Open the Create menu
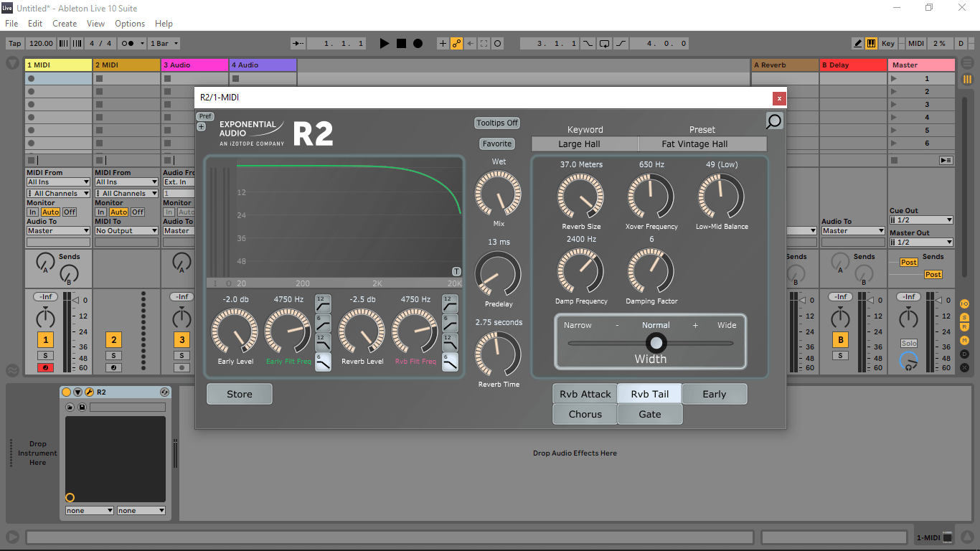Screen dimensions: 980x551 65,24
